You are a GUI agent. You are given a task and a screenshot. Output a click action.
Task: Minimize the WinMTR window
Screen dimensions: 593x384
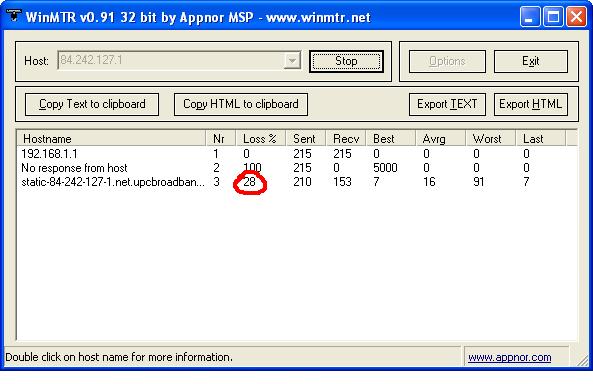(530, 17)
